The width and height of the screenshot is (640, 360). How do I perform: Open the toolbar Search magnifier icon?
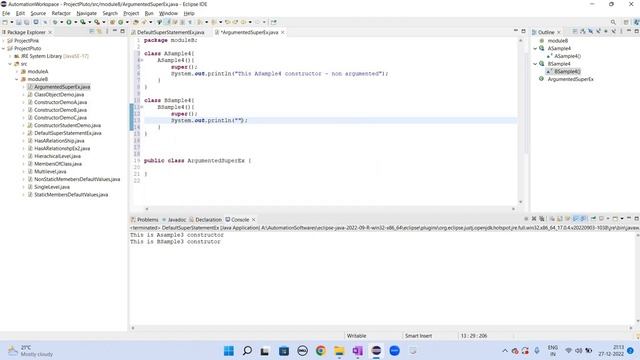613,22
